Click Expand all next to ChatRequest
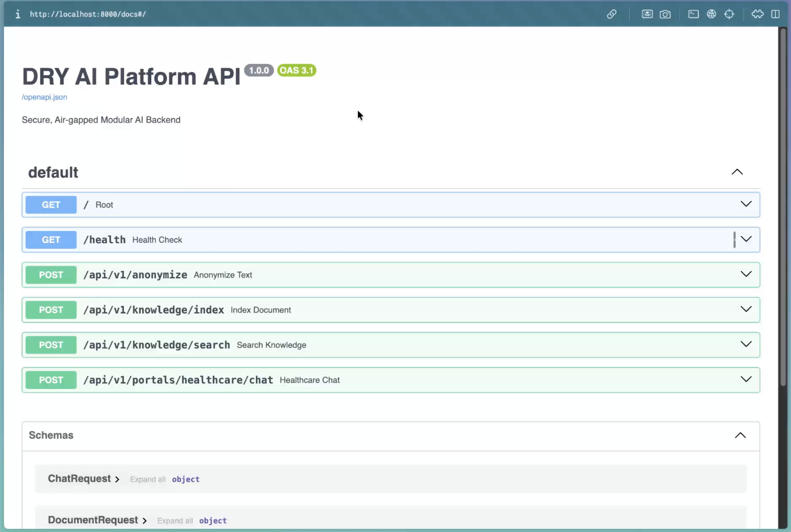The height and width of the screenshot is (532, 791). click(x=148, y=479)
